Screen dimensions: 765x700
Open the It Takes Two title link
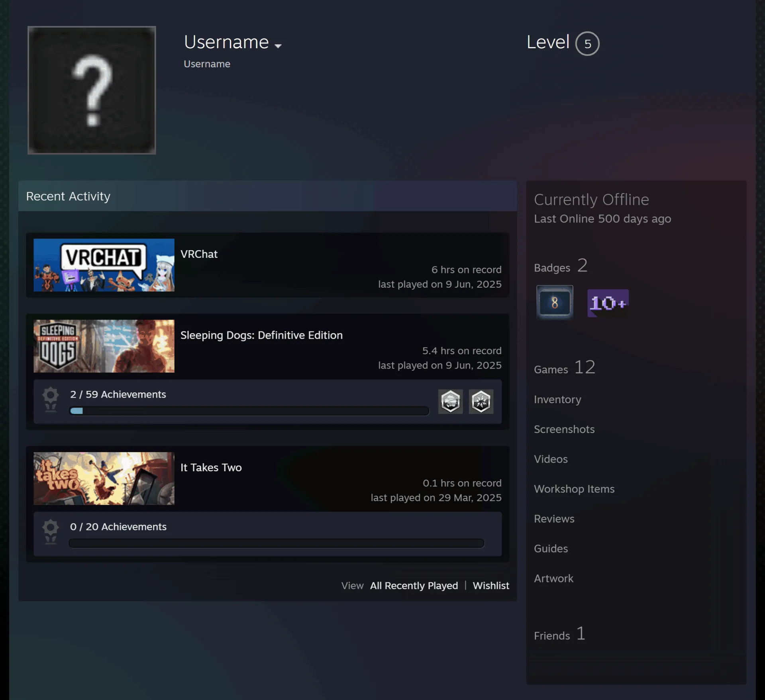click(211, 467)
